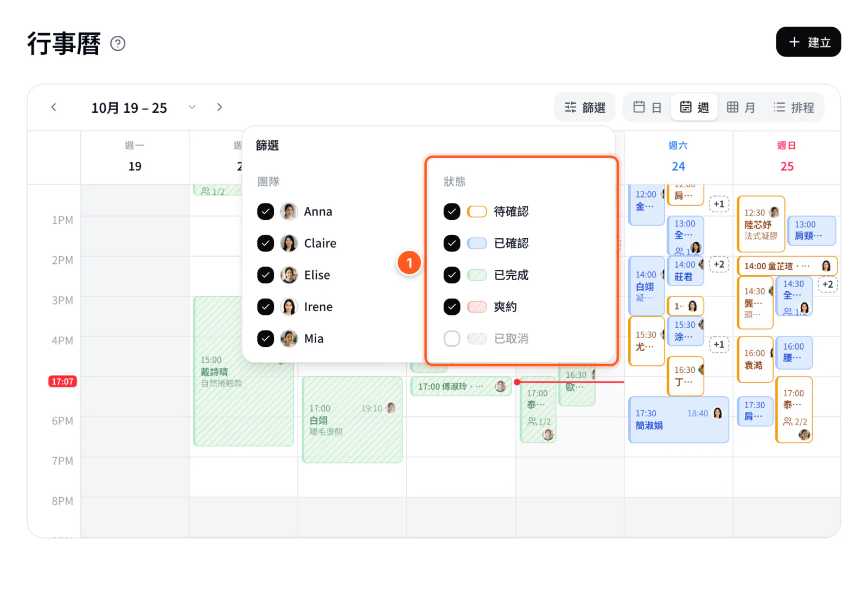Open the 17:30 簡淑娟 appointment
This screenshot has height=602, width=868.
(679, 420)
